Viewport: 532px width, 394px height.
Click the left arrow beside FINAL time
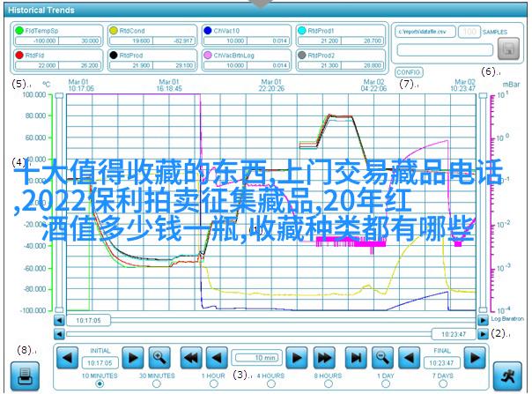coord(409,357)
